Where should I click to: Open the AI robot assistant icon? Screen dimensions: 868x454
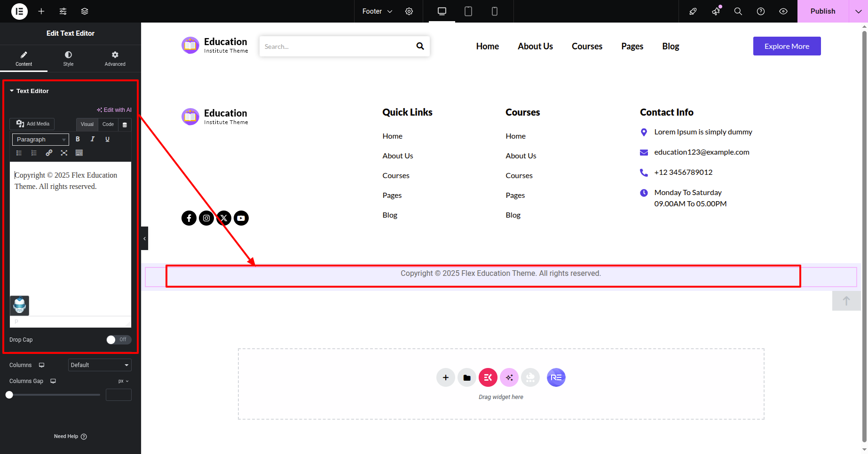pos(20,305)
